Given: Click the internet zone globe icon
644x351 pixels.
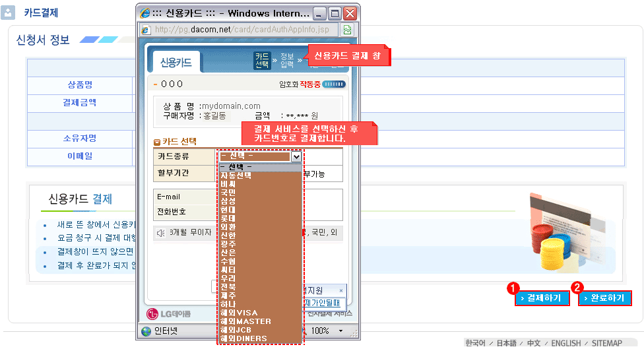Looking at the screenshot, I should pyautogui.click(x=146, y=331).
